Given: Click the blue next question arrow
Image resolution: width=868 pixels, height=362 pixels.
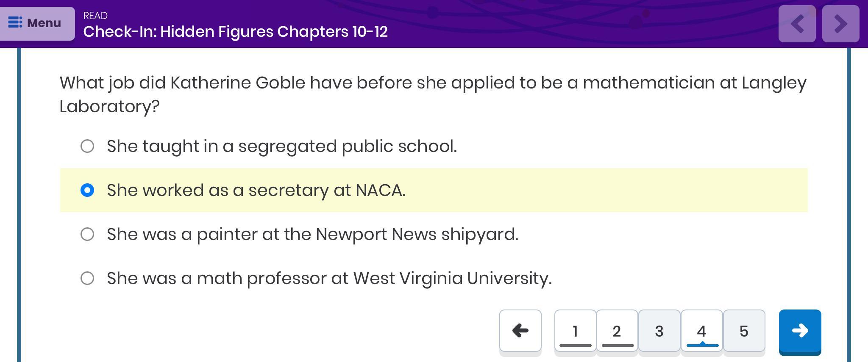Looking at the screenshot, I should pyautogui.click(x=800, y=331).
